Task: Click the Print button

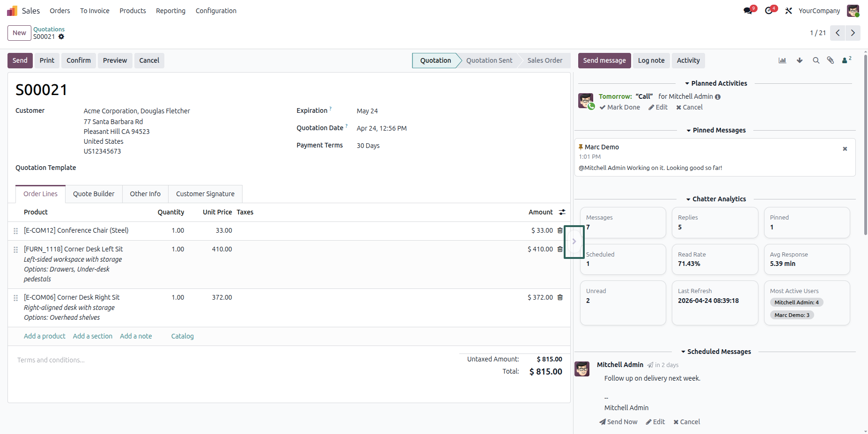Action: 47,60
